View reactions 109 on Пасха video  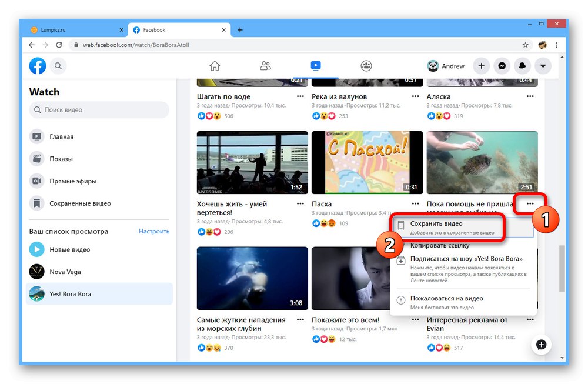tap(330, 223)
